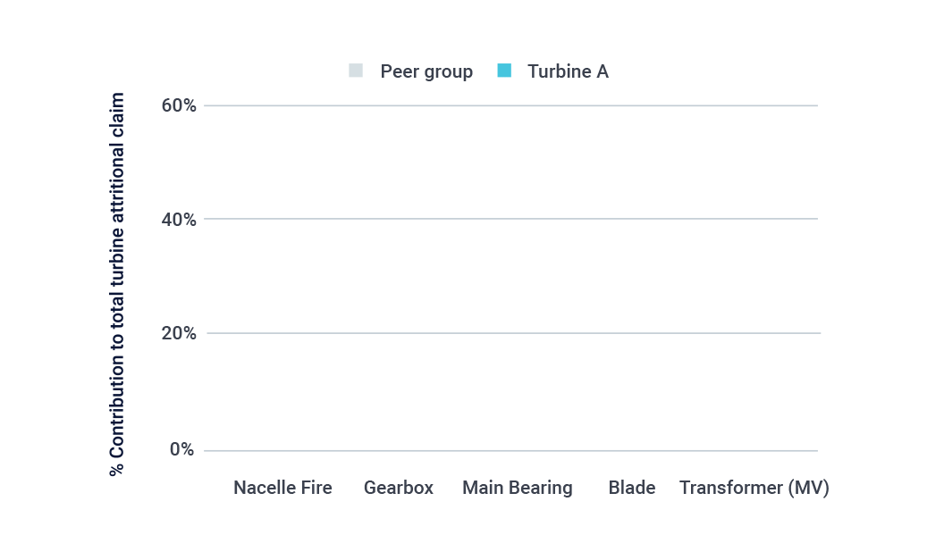Click the vertical y-axis title text
The width and height of the screenshot is (944, 560).
[x=117, y=284]
